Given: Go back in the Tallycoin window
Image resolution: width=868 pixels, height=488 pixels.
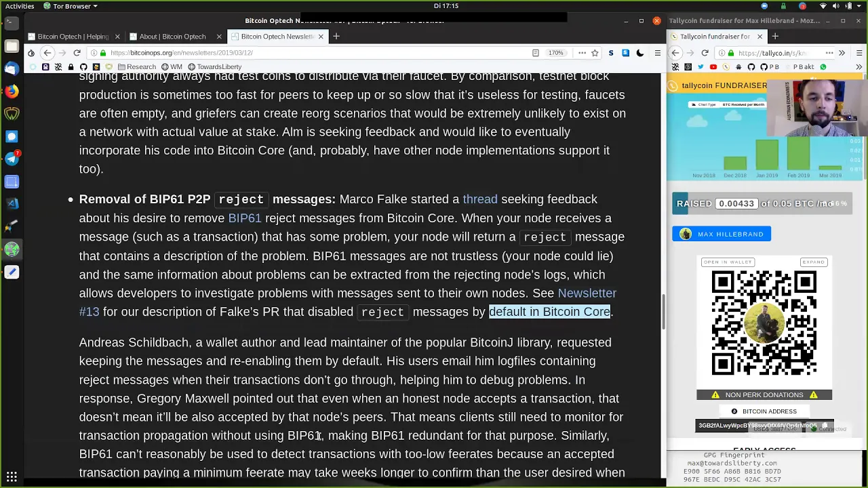Looking at the screenshot, I should pyautogui.click(x=675, y=53).
